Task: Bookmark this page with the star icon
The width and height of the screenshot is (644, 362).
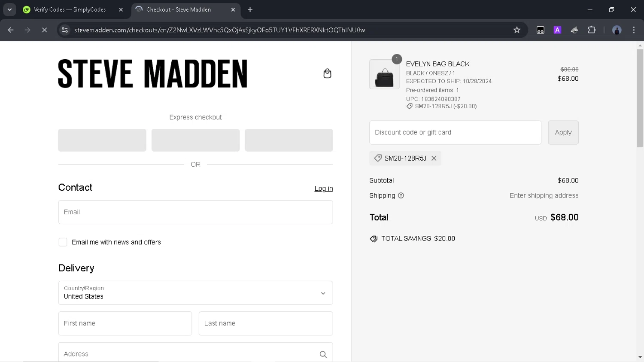Action: [517, 30]
